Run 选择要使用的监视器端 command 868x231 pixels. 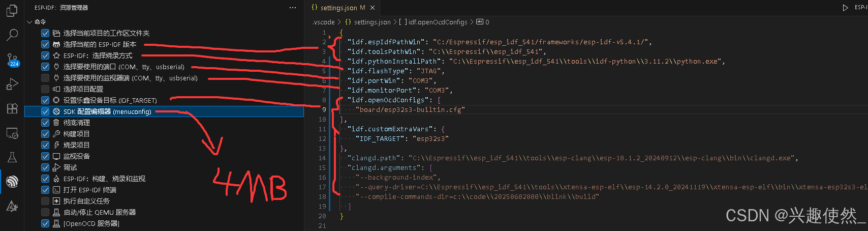pos(130,78)
